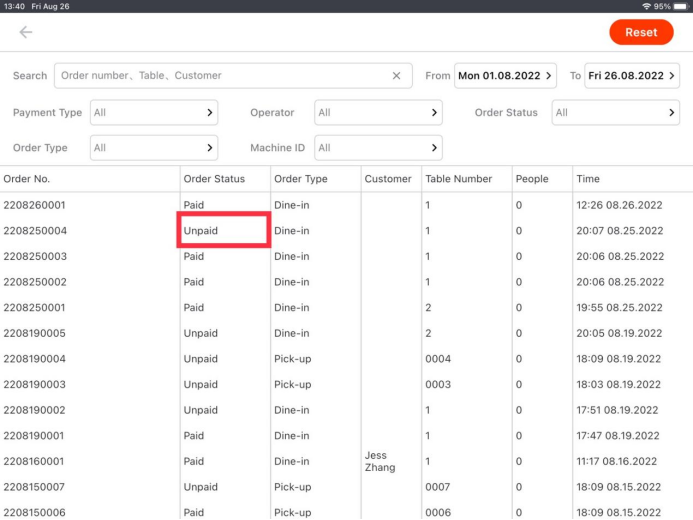Clear the search field with X icon
Screen dimensions: 693x520
pos(396,76)
